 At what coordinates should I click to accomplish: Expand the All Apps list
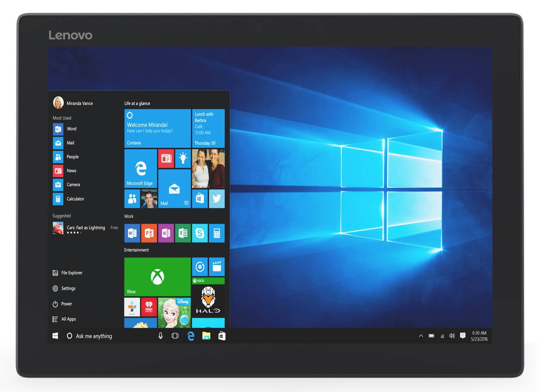click(x=68, y=319)
